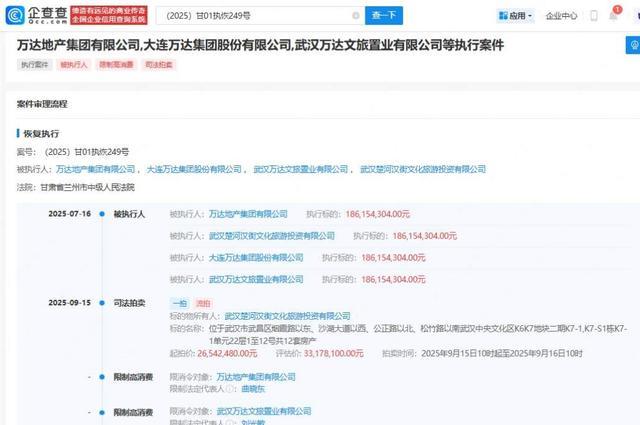Click the 恢复执行 section heading
This screenshot has width=640, height=425.
[x=41, y=134]
